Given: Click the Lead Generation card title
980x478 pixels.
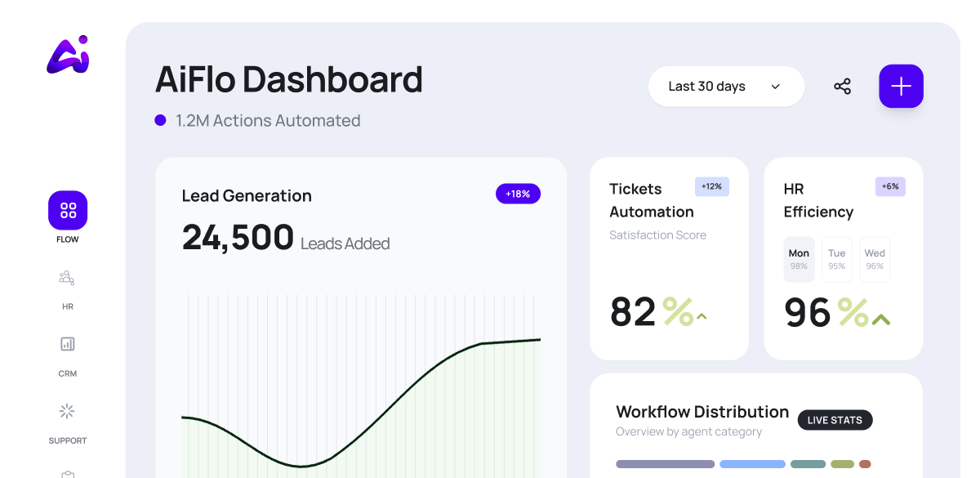Looking at the screenshot, I should point(247,196).
